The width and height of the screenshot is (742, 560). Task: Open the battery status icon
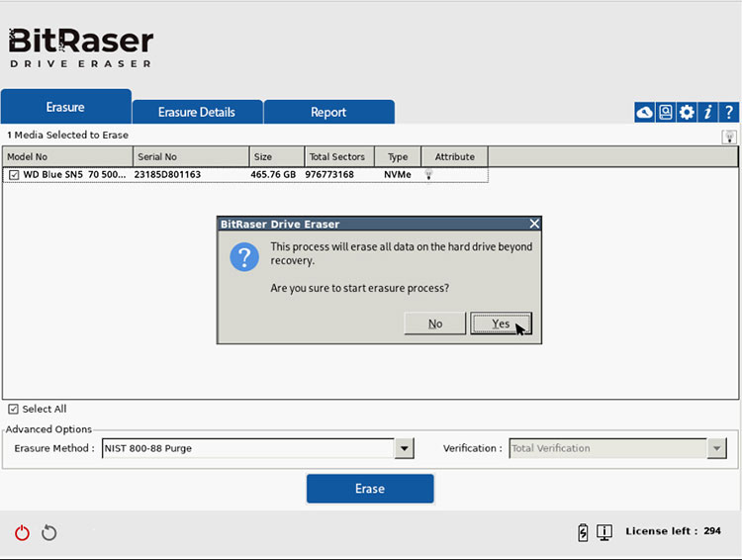583,532
